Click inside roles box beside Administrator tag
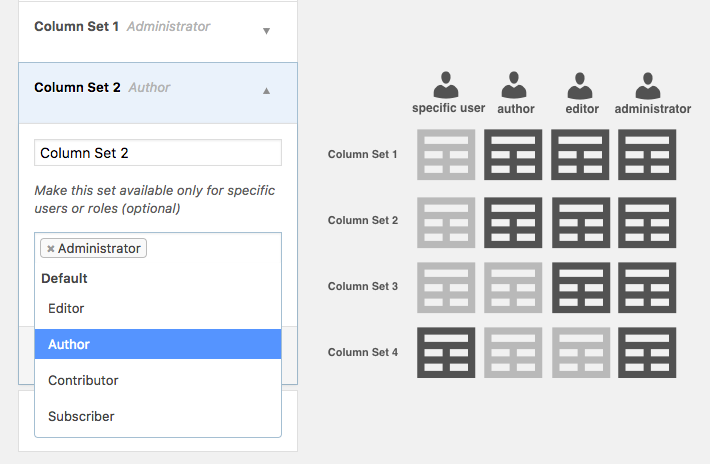The width and height of the screenshot is (710, 464). 213,248
